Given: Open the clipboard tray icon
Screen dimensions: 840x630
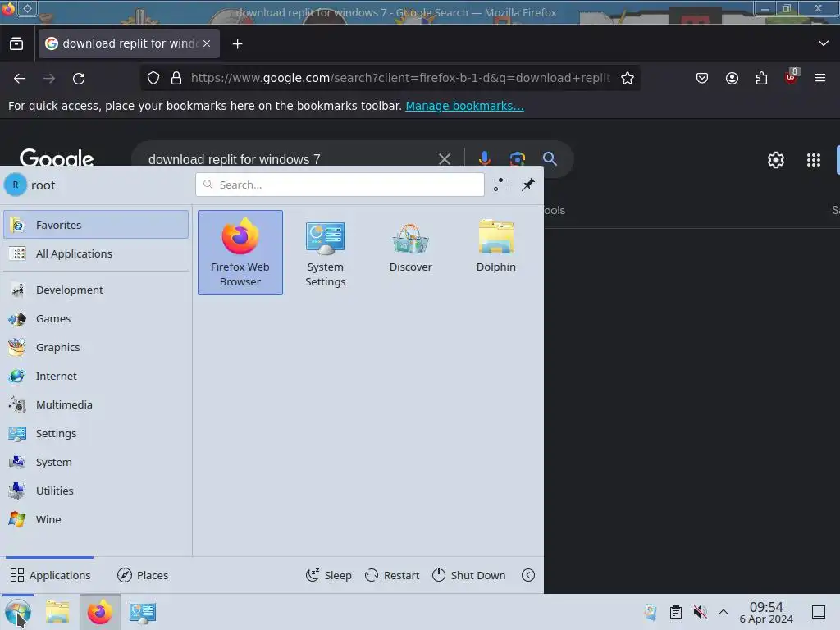Looking at the screenshot, I should [676, 612].
